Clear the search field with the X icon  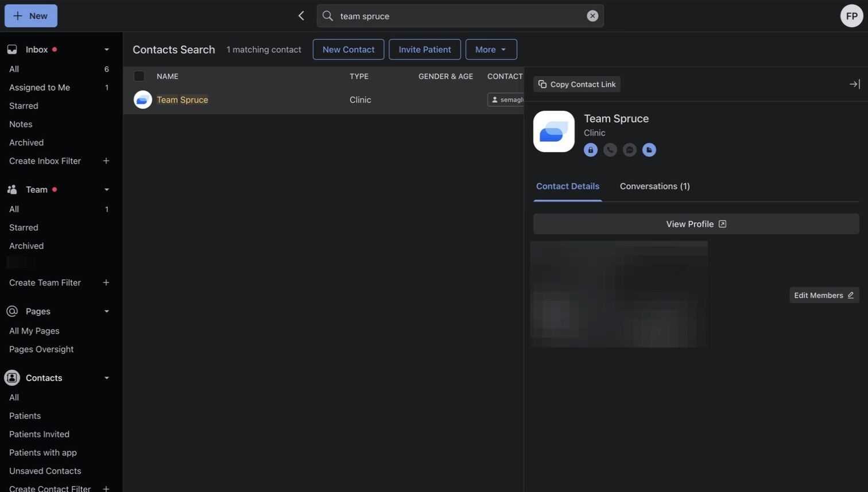592,16
